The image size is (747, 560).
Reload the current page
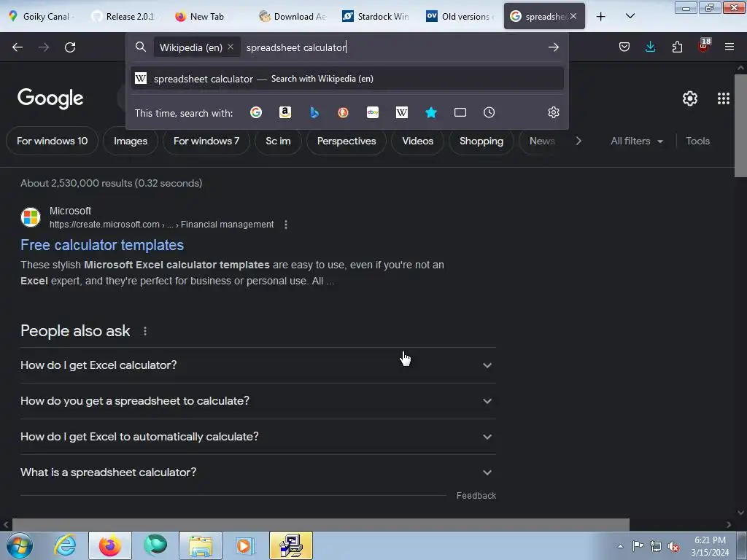[x=70, y=47]
